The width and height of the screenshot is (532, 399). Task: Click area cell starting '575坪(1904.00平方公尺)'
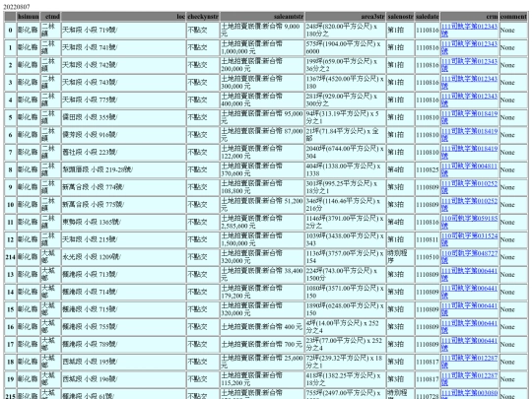tap(345, 47)
